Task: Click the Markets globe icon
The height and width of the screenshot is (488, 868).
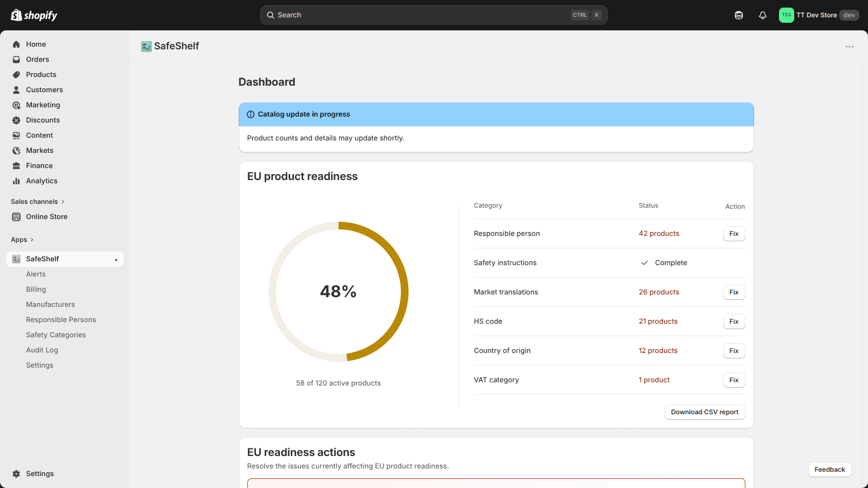Action: [x=16, y=151]
